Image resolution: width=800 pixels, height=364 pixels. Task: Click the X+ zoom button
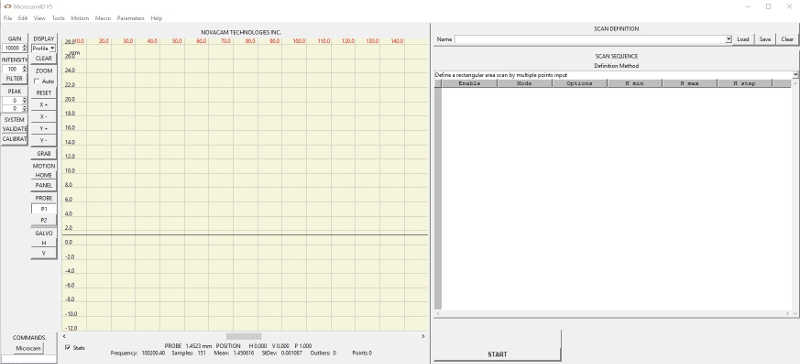(x=43, y=105)
